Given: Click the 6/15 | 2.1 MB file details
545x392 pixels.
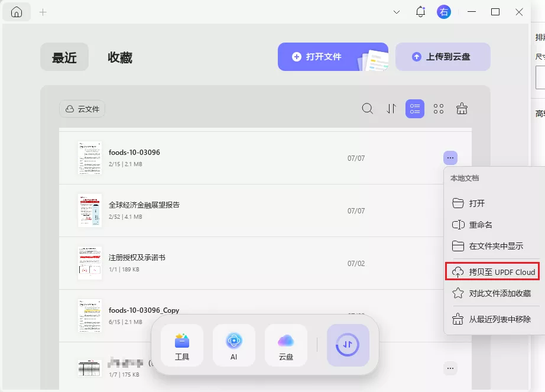Looking at the screenshot, I should click(x=125, y=322).
